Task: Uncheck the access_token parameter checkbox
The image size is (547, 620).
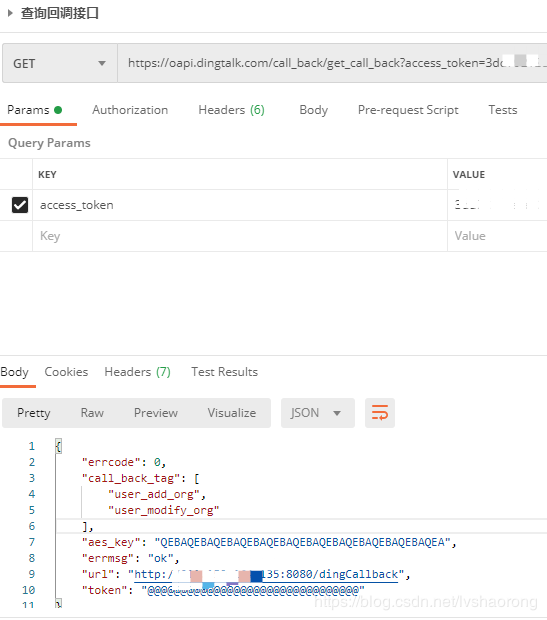Action: (x=20, y=205)
